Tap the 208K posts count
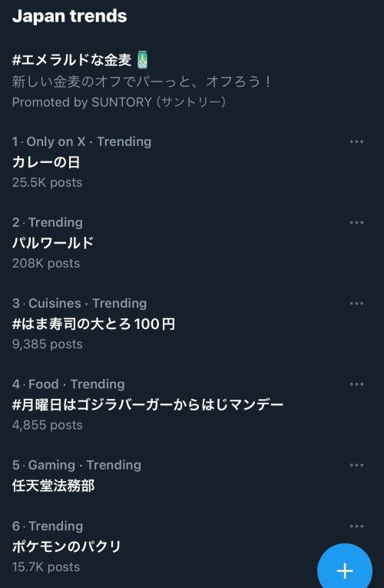This screenshot has height=588, width=384. point(46,263)
